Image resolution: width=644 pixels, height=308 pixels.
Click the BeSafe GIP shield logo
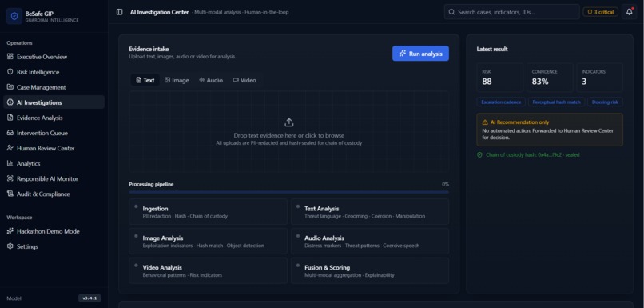[14, 16]
